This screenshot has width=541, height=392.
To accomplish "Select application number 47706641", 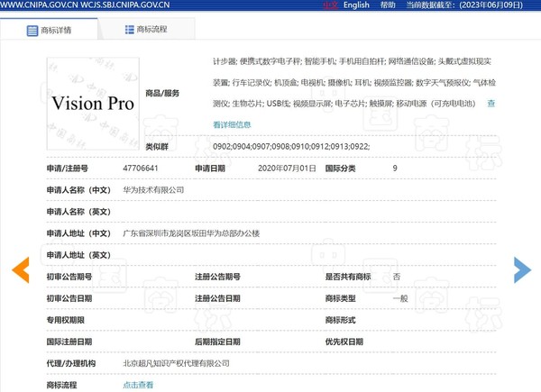I will [x=141, y=169].
